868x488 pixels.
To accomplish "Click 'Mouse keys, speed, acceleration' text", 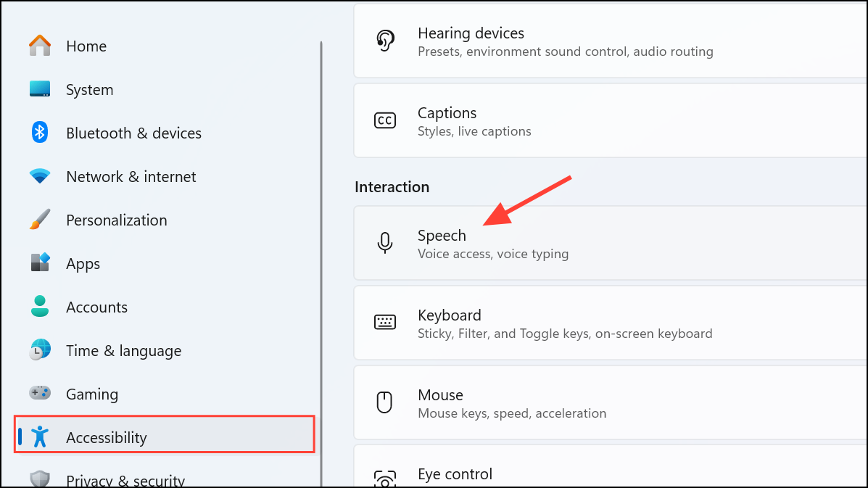I will click(511, 413).
